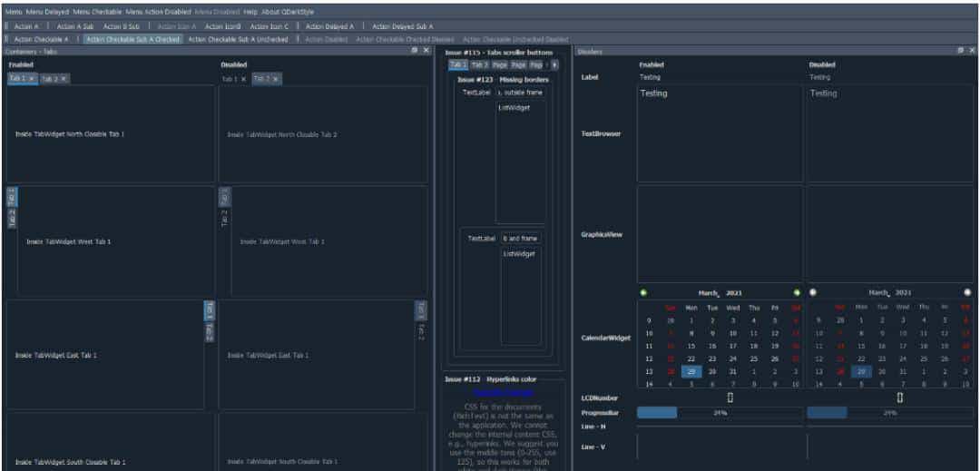Float the Displays dock panel
This screenshot has width=980, height=471.
(960, 51)
